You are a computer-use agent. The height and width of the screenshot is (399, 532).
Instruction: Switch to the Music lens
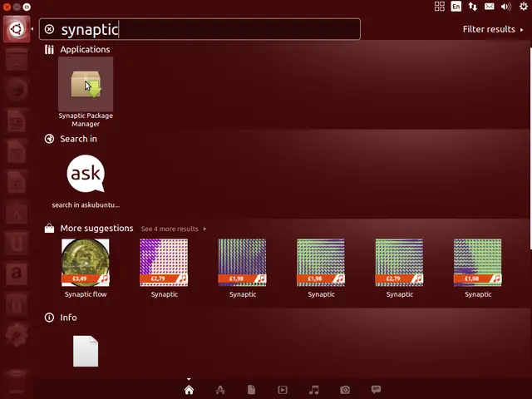point(314,390)
